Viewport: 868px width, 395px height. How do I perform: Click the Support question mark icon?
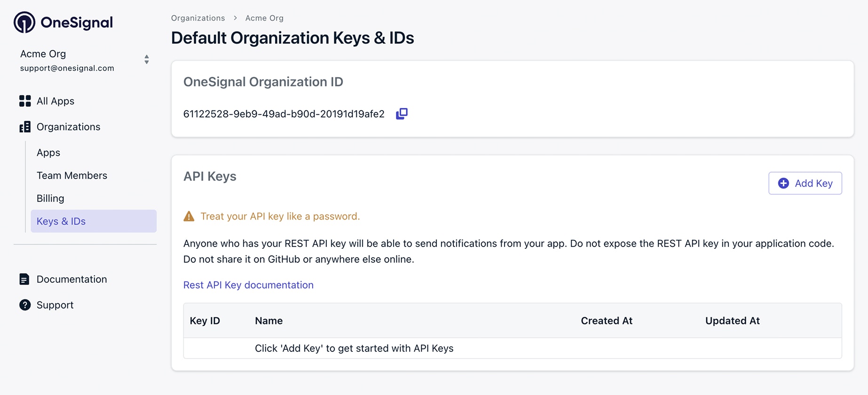point(25,305)
